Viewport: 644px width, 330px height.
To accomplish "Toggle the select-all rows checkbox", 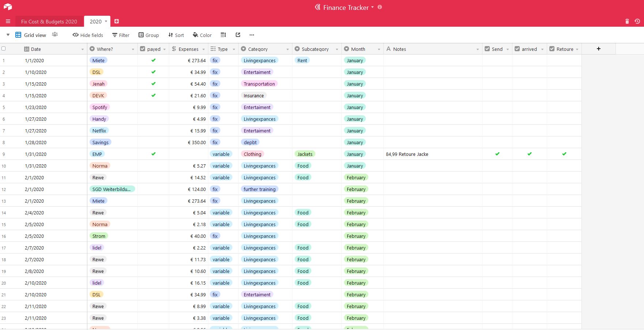I will (4, 49).
